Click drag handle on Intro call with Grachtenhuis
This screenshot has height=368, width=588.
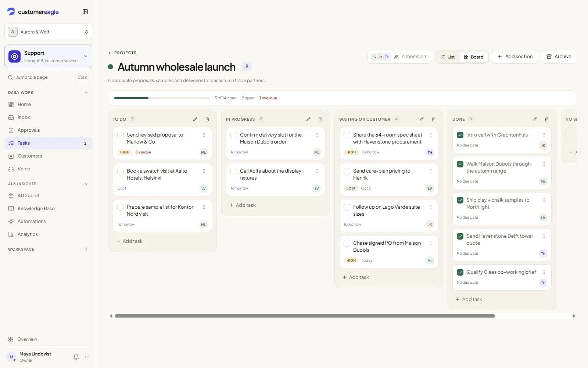pos(544,135)
